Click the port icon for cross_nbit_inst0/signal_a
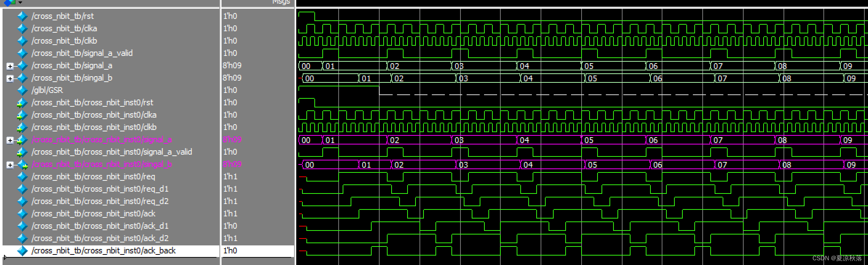868x265 pixels. point(22,139)
